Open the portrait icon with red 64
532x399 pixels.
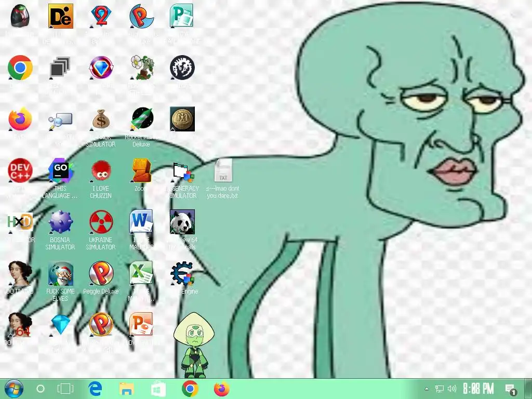click(20, 325)
